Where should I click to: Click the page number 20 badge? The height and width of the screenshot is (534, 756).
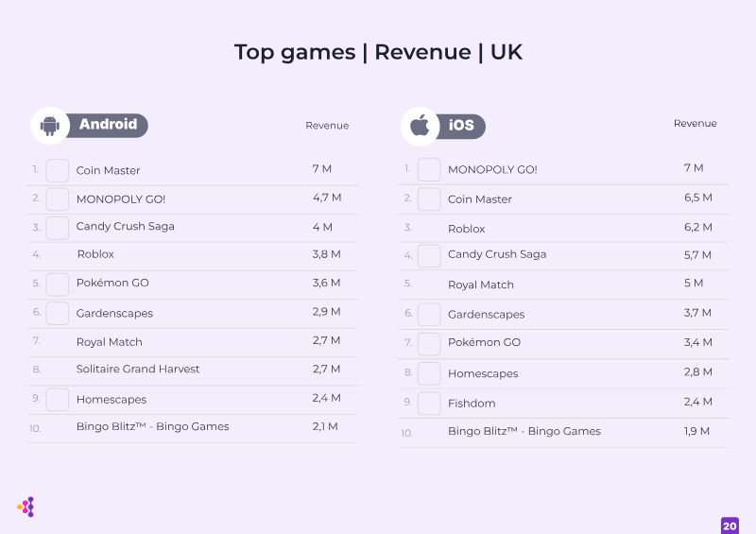pyautogui.click(x=730, y=525)
